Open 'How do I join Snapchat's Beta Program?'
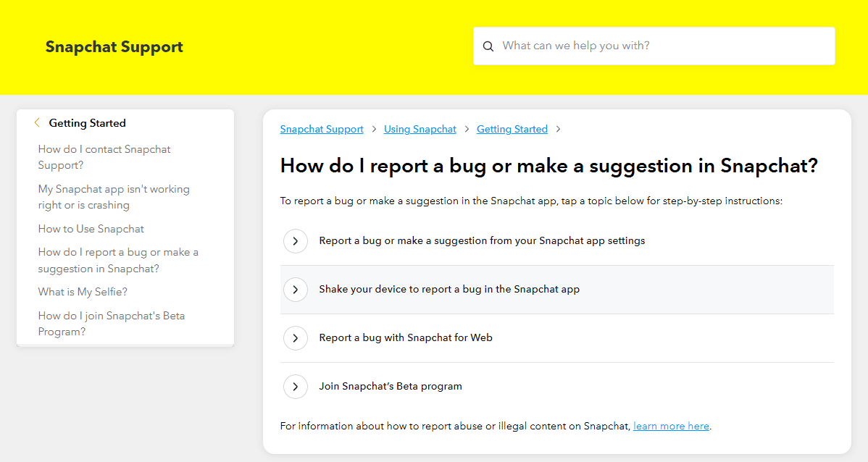 tap(112, 324)
